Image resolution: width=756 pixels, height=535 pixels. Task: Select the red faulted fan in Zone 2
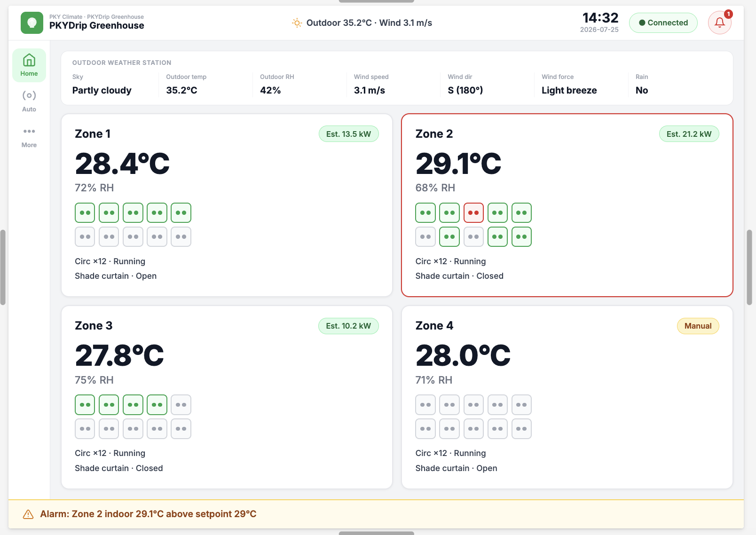pyautogui.click(x=473, y=213)
